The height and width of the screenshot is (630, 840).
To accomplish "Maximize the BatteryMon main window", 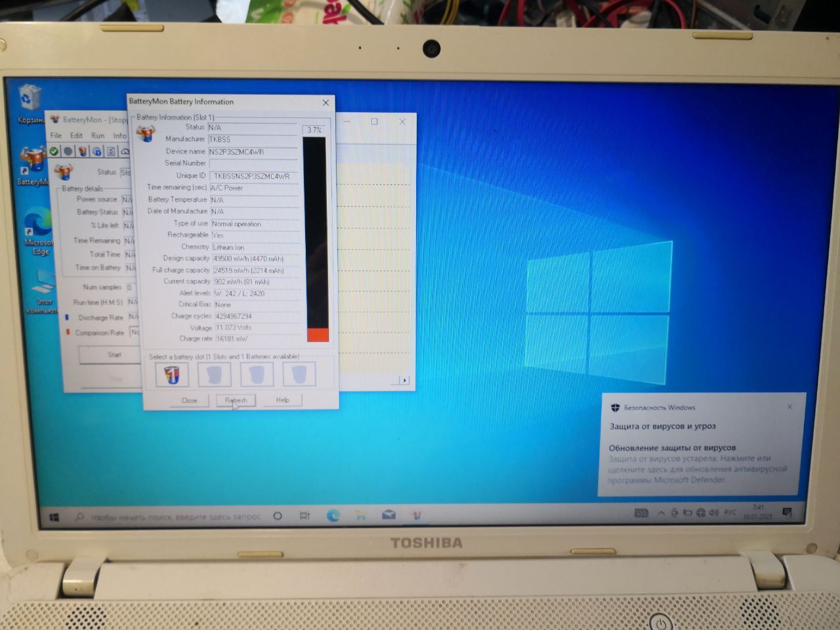I will (374, 121).
